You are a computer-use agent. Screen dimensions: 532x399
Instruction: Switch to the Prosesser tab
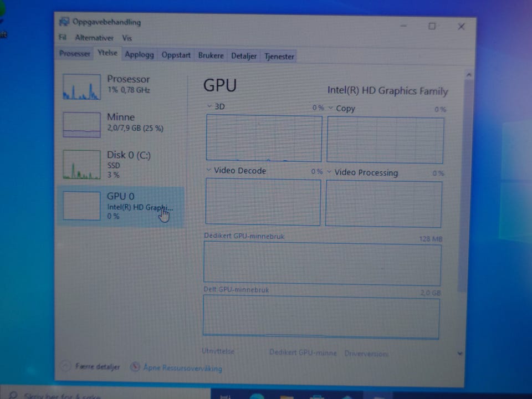pos(75,54)
